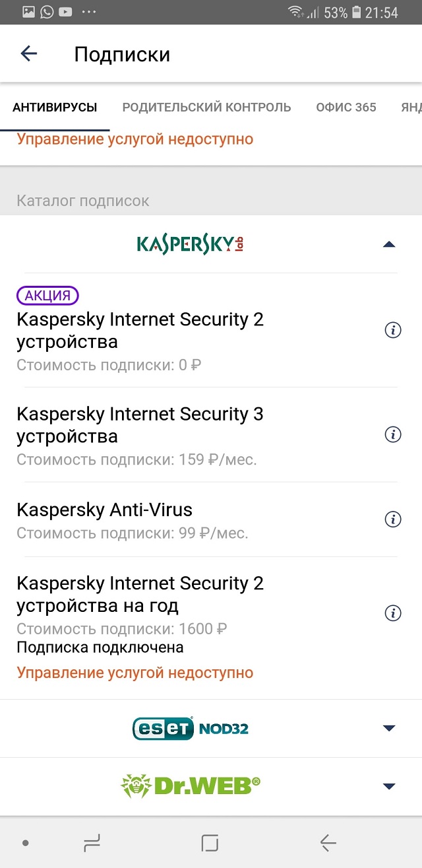The width and height of the screenshot is (422, 868).
Task: Expand the Dr.WEB section
Action: click(388, 786)
